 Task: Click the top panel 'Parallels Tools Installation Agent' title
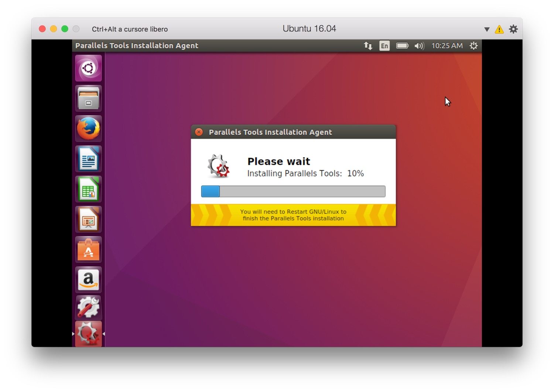137,46
